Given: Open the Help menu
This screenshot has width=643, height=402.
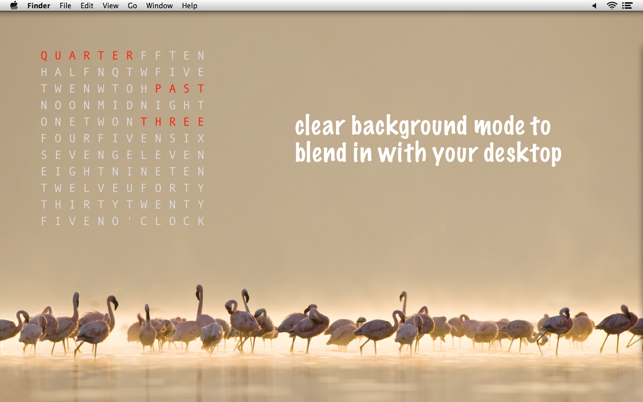Looking at the screenshot, I should pos(189,5).
